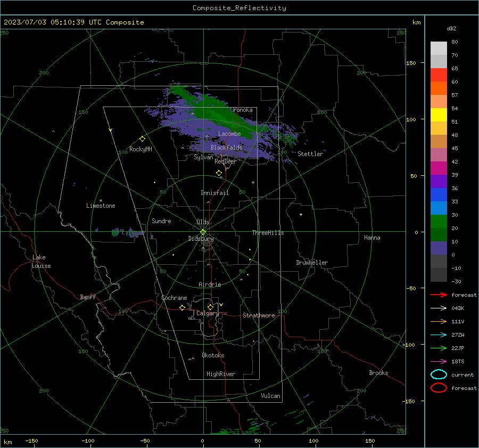Select the 0 dBZ indigo color swatch

[439, 248]
